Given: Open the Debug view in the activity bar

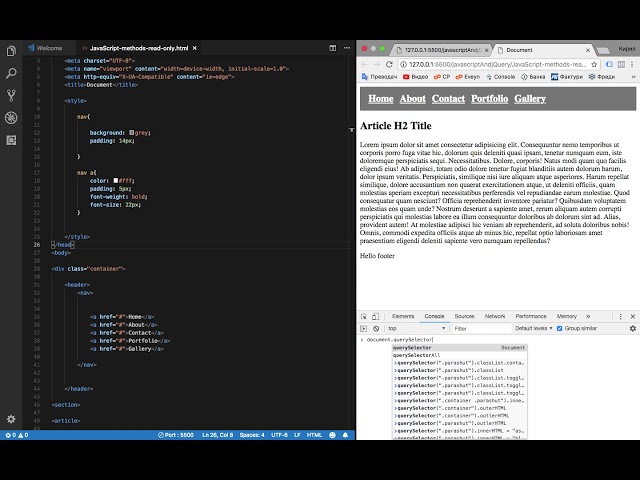Looking at the screenshot, I should pos(11,118).
